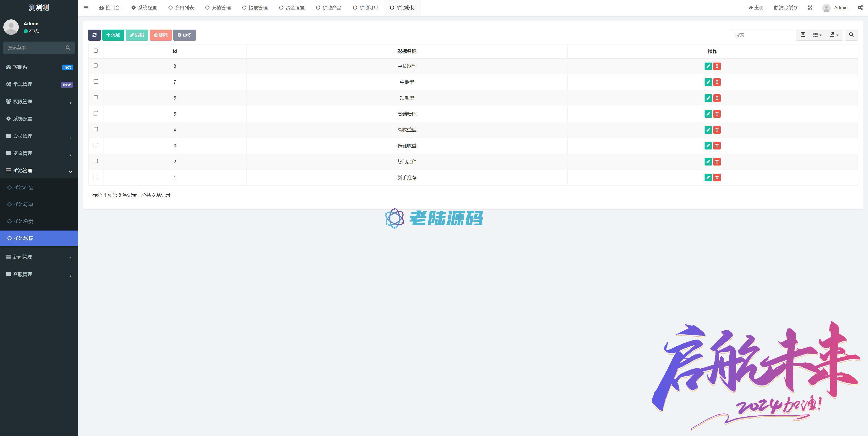Expand the 会员管理 sidebar menu
Screen dimensions: 868x436
point(39,136)
